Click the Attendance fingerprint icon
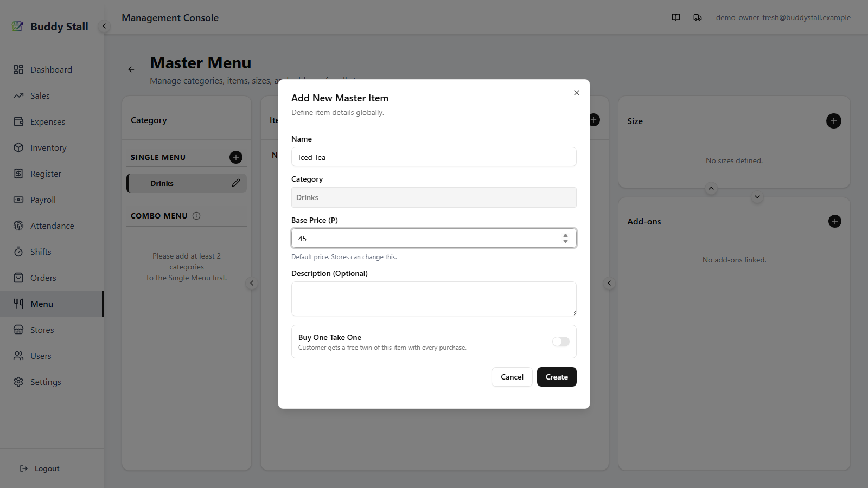This screenshot has width=868, height=488. pyautogui.click(x=18, y=226)
